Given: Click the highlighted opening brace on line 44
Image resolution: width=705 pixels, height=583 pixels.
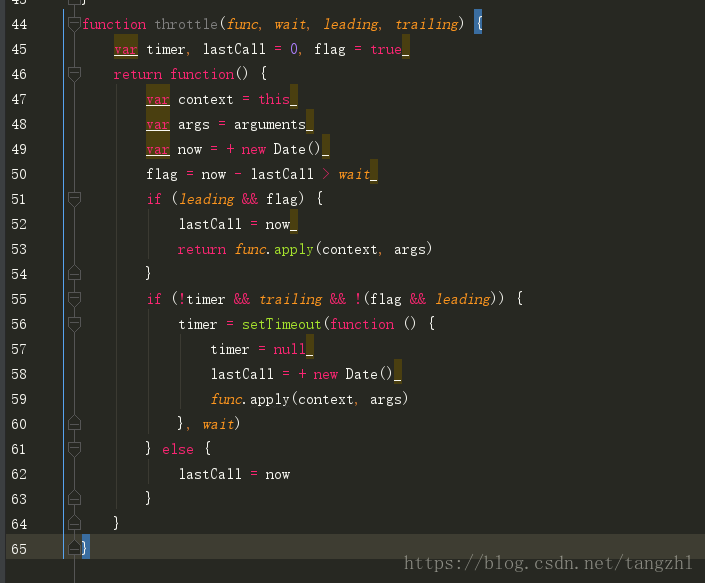Looking at the screenshot, I should 478,23.
